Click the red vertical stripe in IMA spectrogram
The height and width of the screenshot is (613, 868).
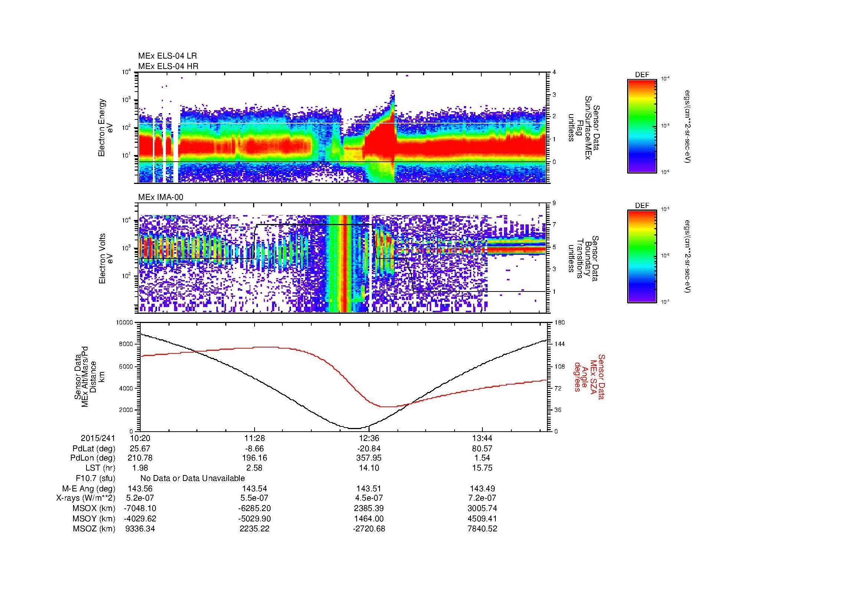(344, 263)
